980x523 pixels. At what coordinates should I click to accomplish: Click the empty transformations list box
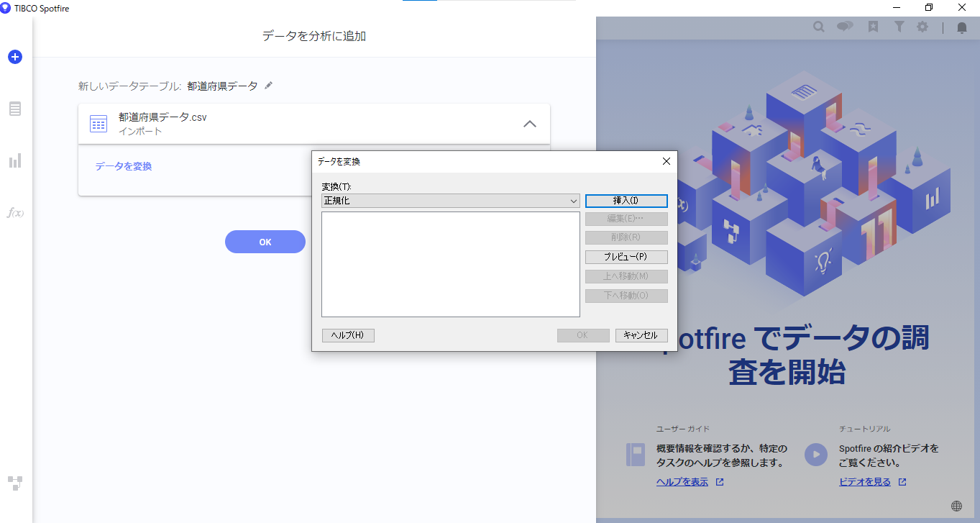pyautogui.click(x=450, y=264)
